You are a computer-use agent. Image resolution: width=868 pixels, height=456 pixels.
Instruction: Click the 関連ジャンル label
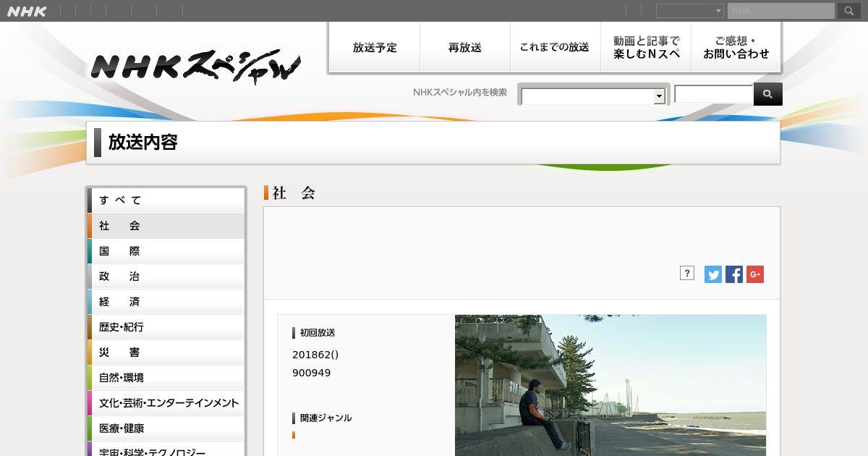pyautogui.click(x=325, y=418)
